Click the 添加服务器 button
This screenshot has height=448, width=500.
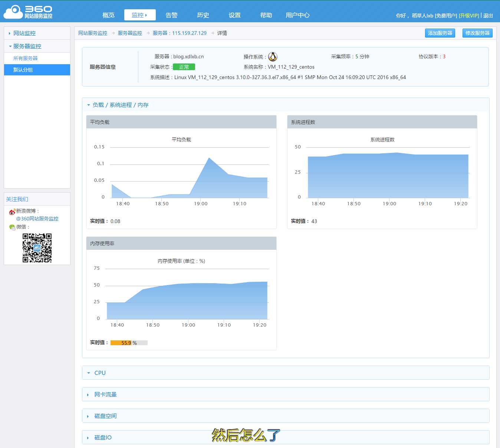pyautogui.click(x=440, y=33)
